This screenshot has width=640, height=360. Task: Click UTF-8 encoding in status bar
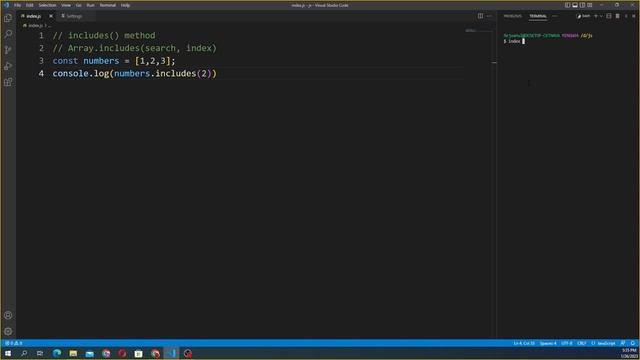coord(567,343)
